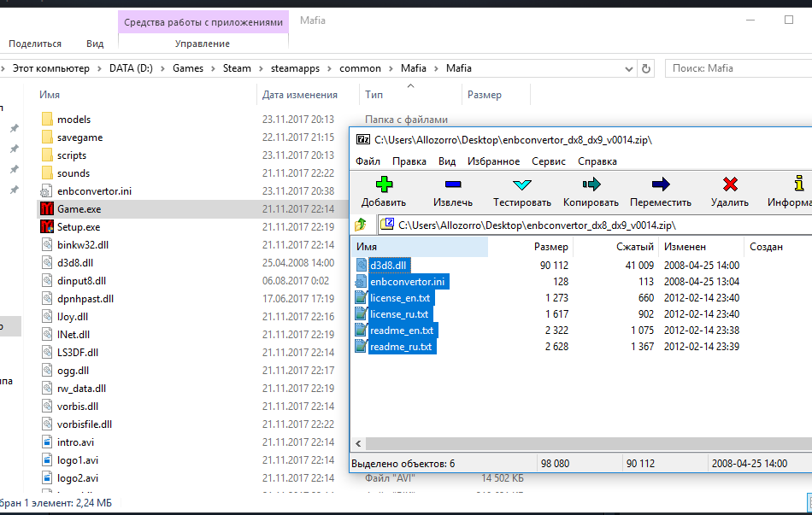
Task: Navigate to the common breadcrumb folder
Action: pos(360,68)
